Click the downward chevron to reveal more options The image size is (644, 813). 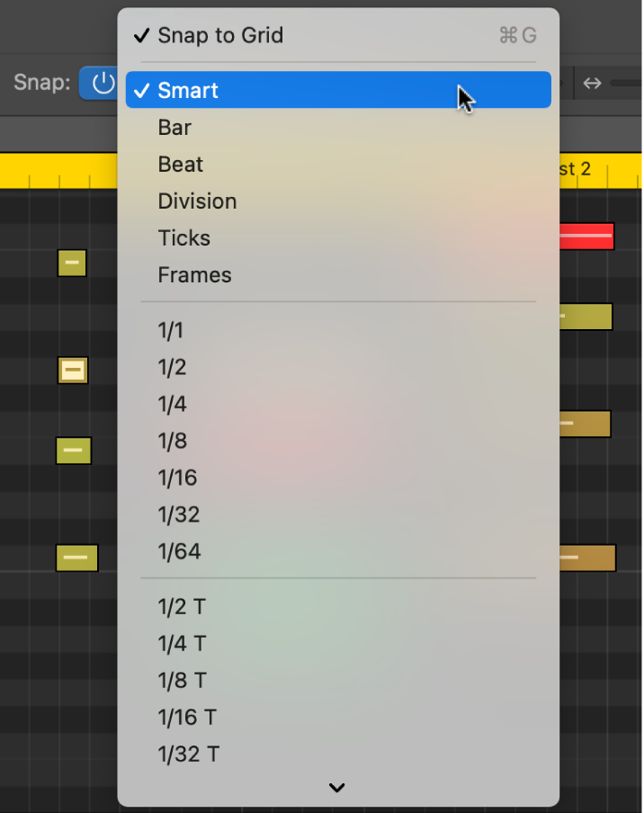point(336,787)
